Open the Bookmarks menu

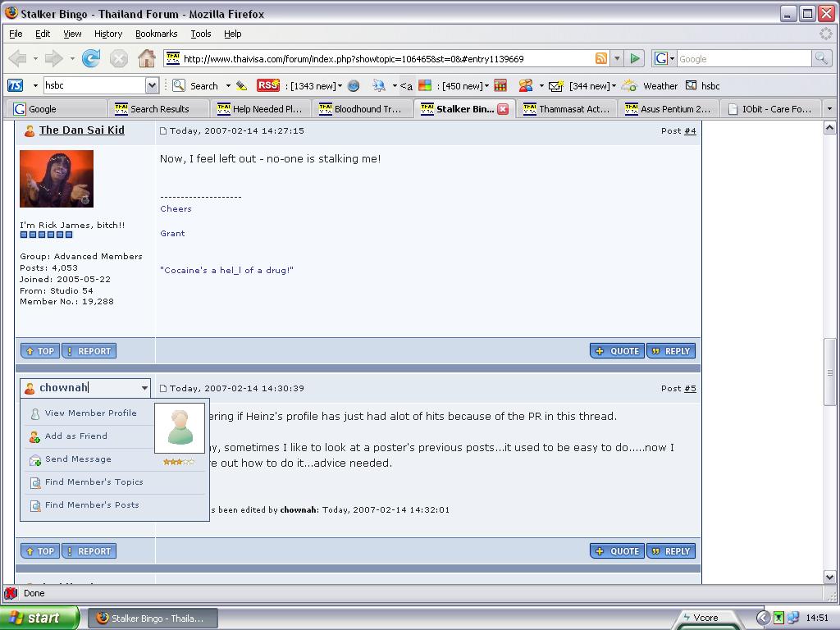(x=156, y=34)
